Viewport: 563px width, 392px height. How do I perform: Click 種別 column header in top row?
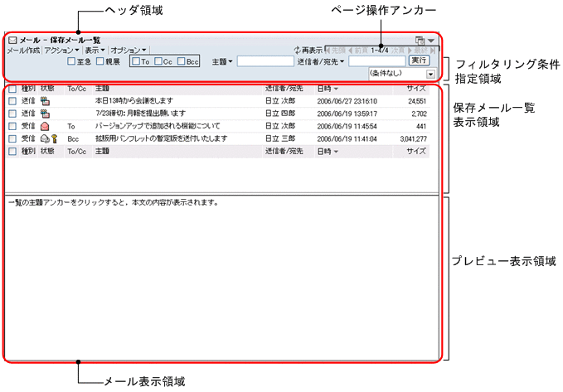(x=28, y=89)
